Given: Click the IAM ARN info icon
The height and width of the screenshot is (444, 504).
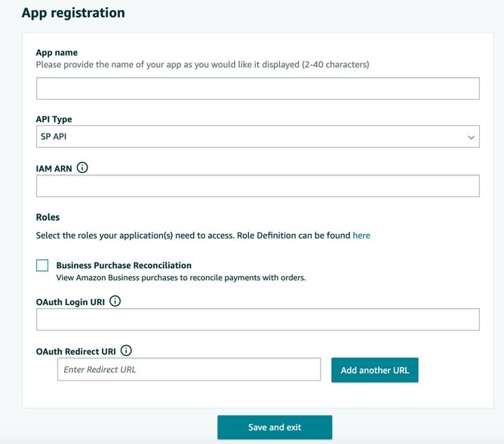Looking at the screenshot, I should point(83,168).
